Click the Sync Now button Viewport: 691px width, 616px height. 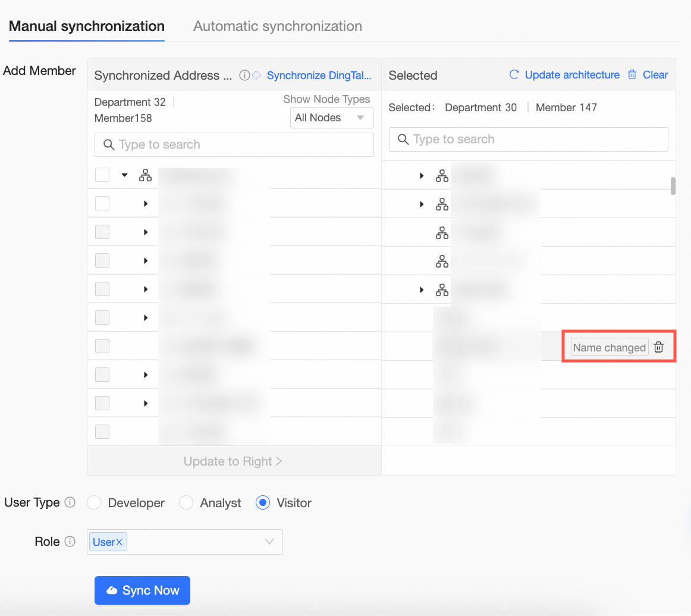(x=142, y=590)
